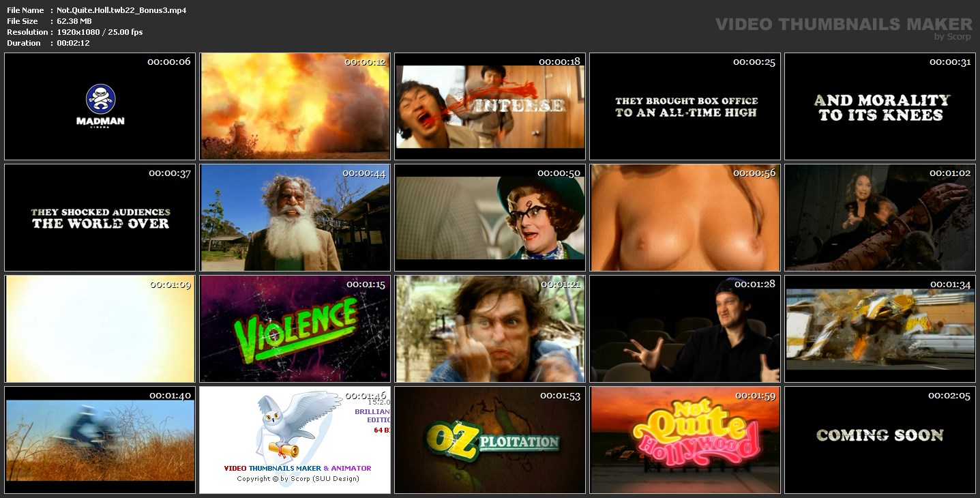The height and width of the screenshot is (498, 980).
Task: Open the blurred motorbike thumbnail at 00:01:40
Action: point(100,440)
